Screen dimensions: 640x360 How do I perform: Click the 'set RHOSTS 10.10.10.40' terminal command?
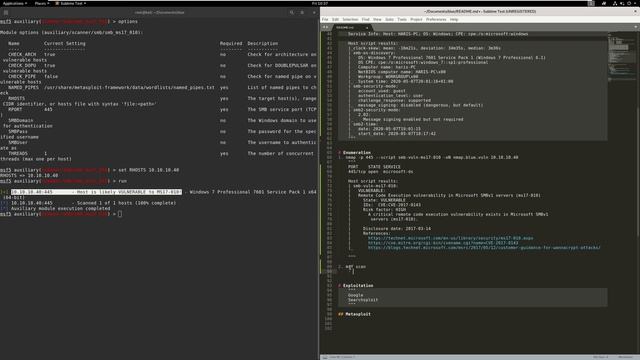(x=149, y=170)
